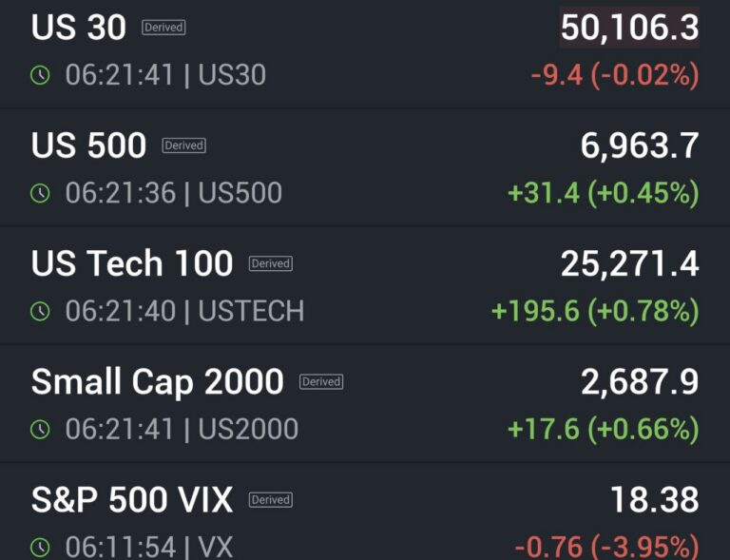The height and width of the screenshot is (560, 730).
Task: Open the US 30 index name
Action: tap(79, 28)
